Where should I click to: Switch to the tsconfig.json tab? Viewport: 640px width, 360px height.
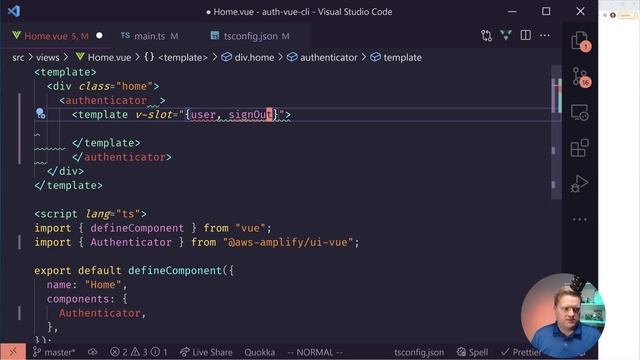(x=250, y=36)
